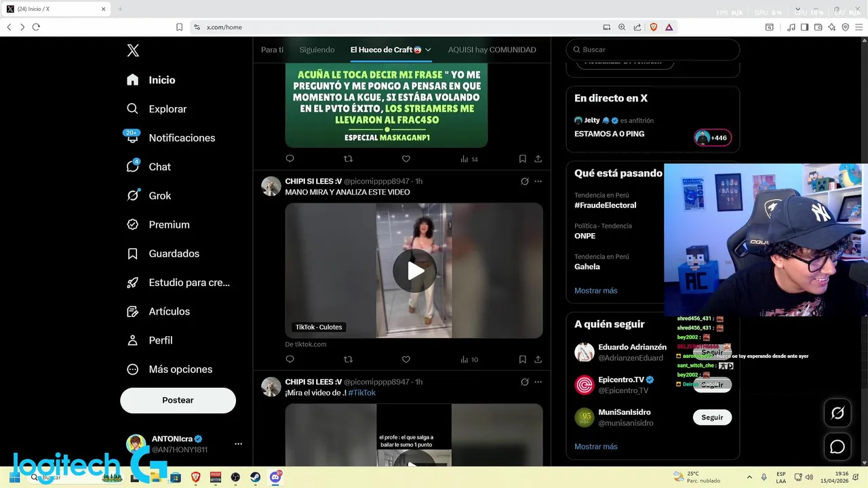Screen dimensions: 868x488
Task: Open the De tiktok.com source link
Action: pyautogui.click(x=306, y=344)
